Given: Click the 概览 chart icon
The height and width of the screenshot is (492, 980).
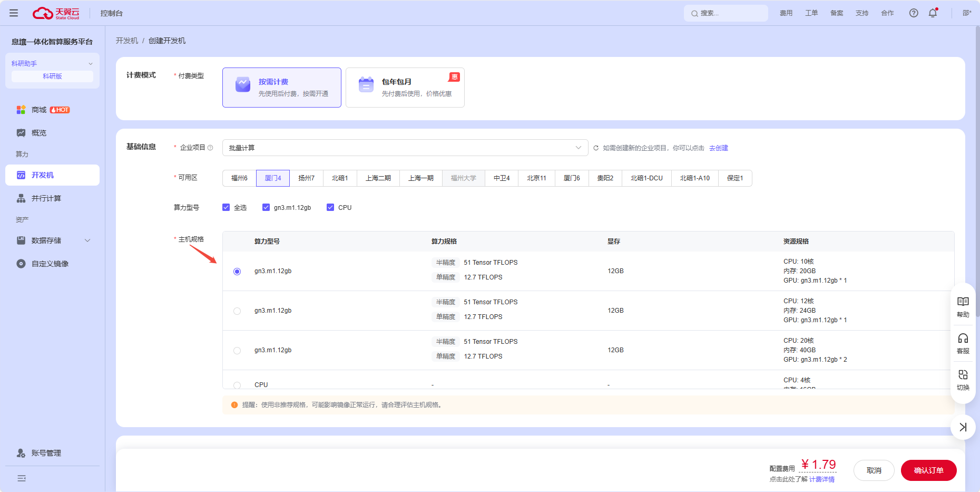Looking at the screenshot, I should point(21,133).
